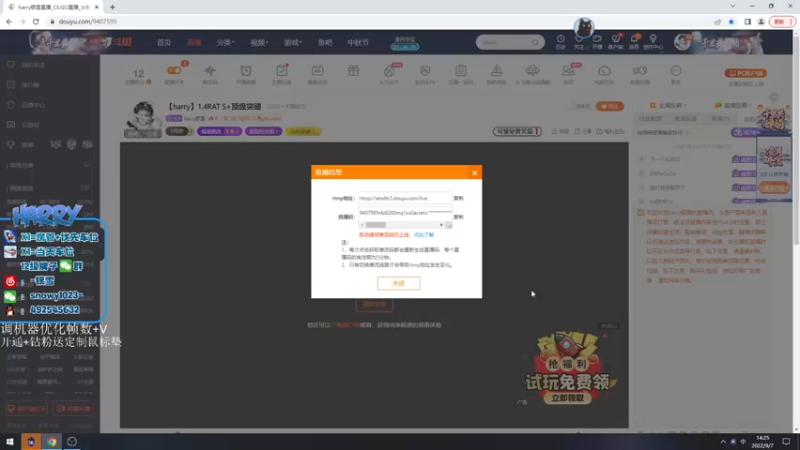Click the rtmp address input field
Screen dimensions: 800x450
(x=405, y=198)
